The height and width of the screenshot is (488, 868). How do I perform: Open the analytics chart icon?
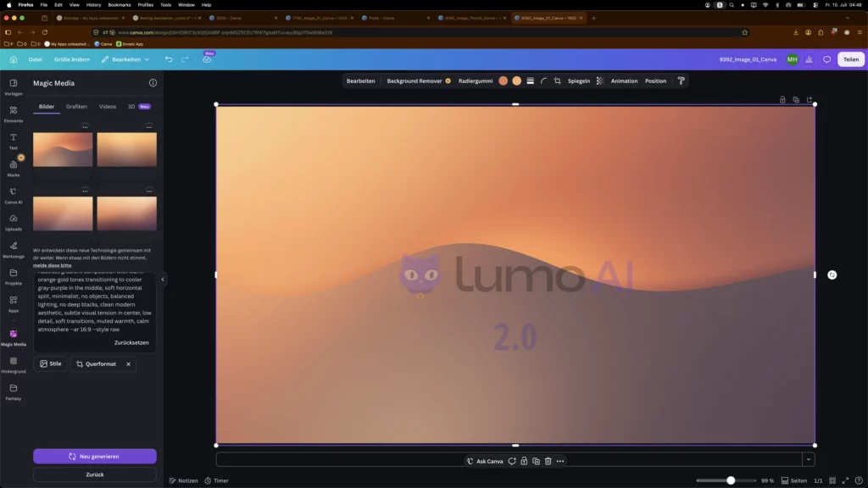[809, 59]
